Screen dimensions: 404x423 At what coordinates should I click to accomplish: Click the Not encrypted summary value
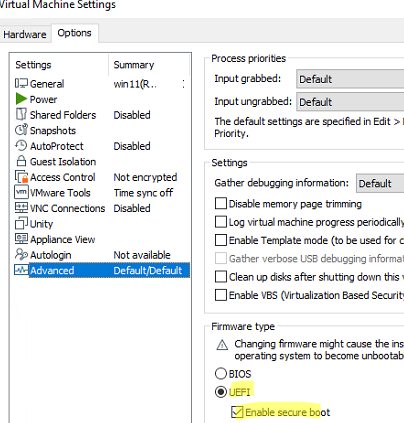tap(145, 177)
